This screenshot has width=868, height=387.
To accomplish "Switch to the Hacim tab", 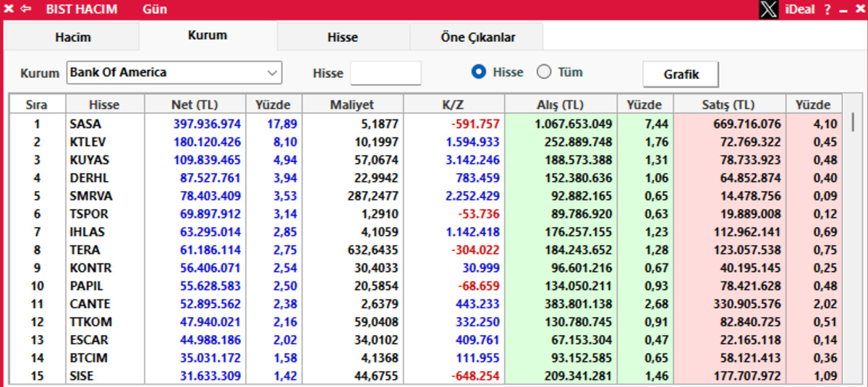I will point(73,37).
